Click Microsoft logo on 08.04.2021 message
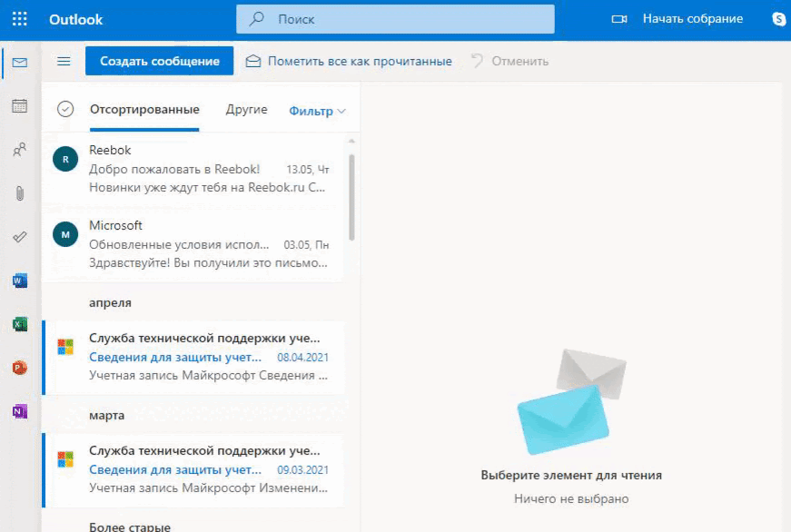Viewport: 791px width, 532px height. [x=65, y=347]
